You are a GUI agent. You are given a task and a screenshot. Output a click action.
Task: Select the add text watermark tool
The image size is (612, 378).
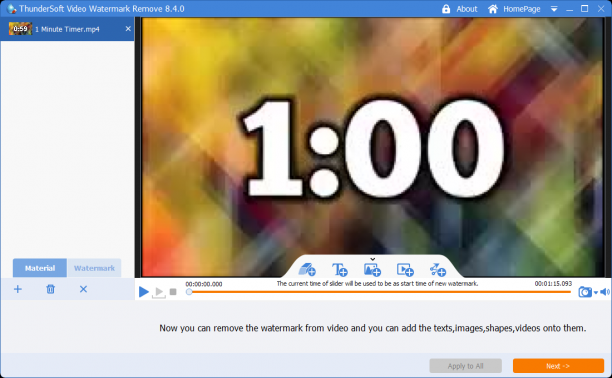(x=340, y=269)
